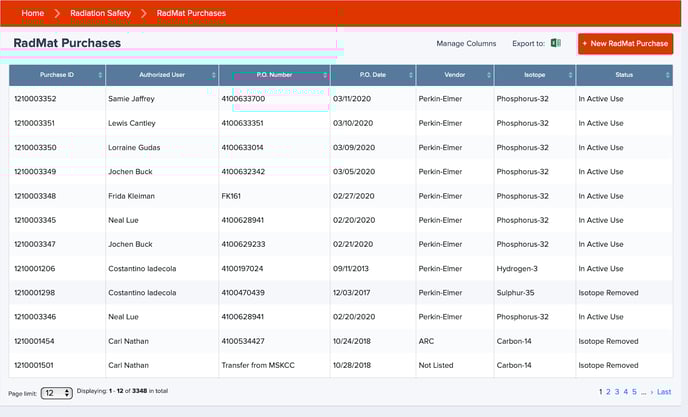Click authorized user Samie Jaffrey
The height and width of the screenshot is (417, 688).
(131, 99)
